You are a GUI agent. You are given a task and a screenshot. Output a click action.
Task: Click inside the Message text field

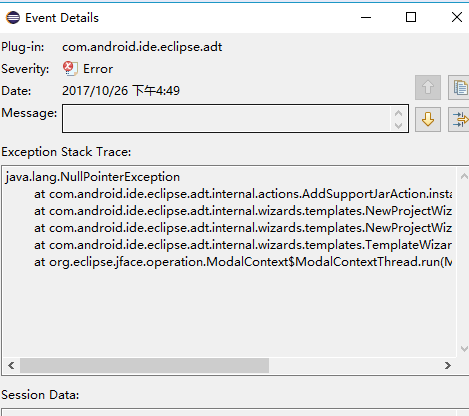(226, 118)
